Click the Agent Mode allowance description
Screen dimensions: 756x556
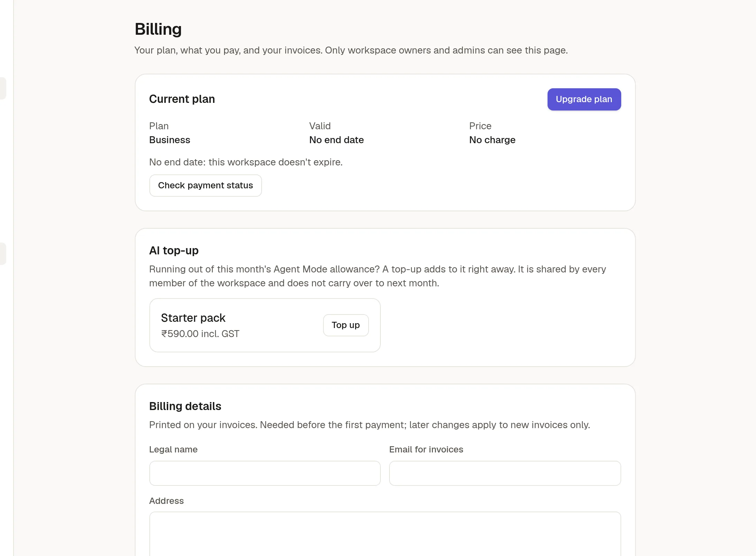click(377, 276)
